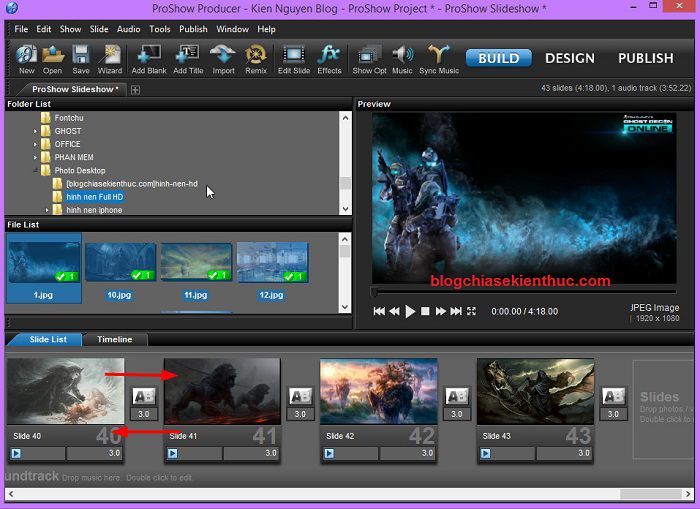The width and height of the screenshot is (700, 509).
Task: Select the Fontchu folder
Action: click(69, 118)
